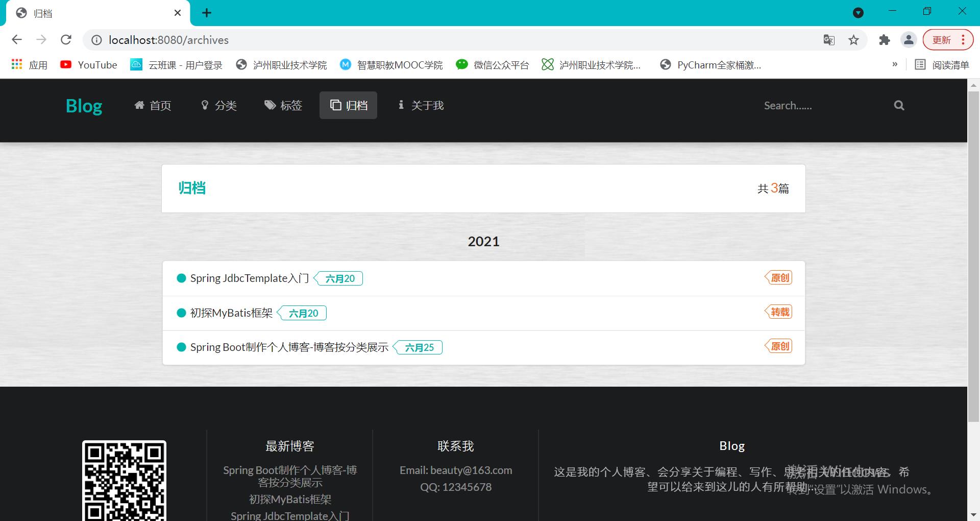Click footer link 初探MyBatis框架
The height and width of the screenshot is (521, 980).
290,499
